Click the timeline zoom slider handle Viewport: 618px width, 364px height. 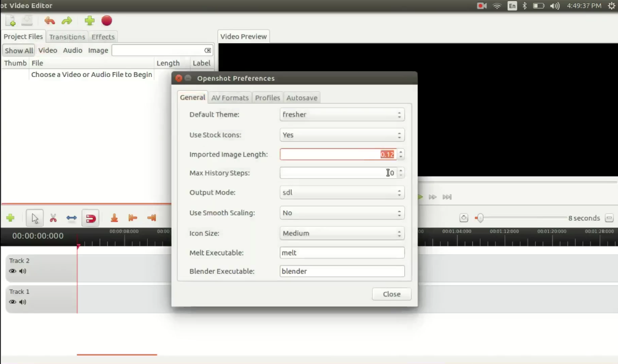[x=480, y=218]
